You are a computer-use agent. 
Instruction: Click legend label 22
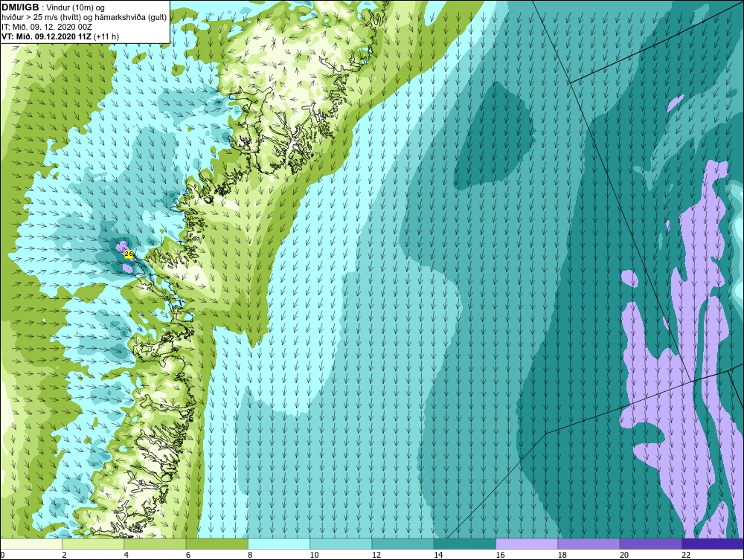click(686, 555)
